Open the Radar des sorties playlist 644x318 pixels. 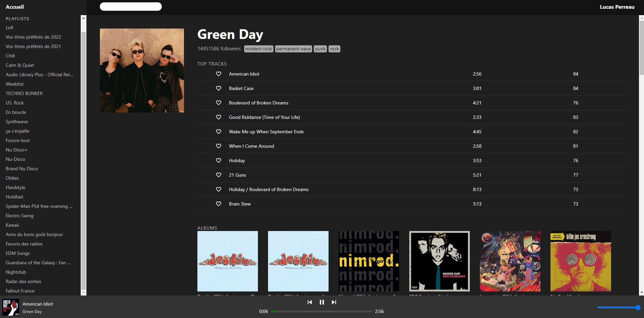24,281
